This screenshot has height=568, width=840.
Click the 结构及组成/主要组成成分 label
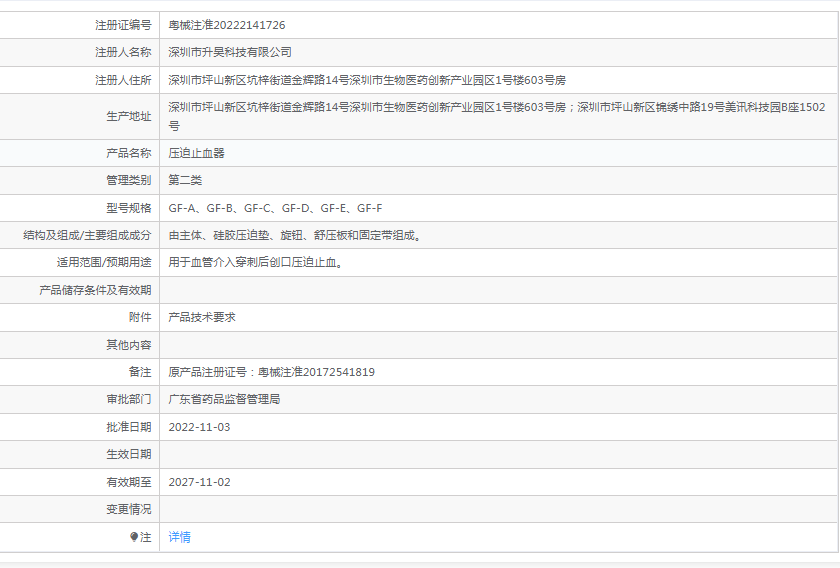click(87, 235)
